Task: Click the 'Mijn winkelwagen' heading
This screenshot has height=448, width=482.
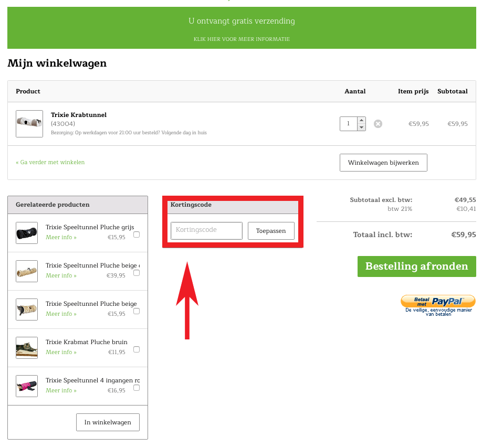Action: click(x=57, y=63)
